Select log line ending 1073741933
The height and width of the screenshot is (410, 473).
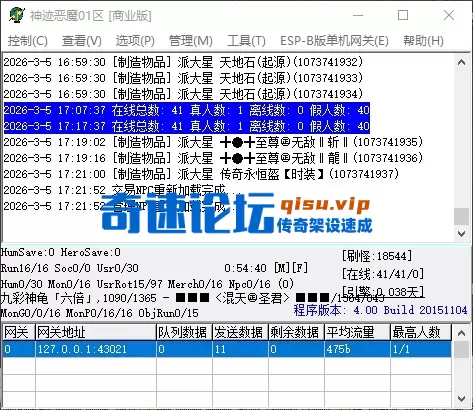183,78
